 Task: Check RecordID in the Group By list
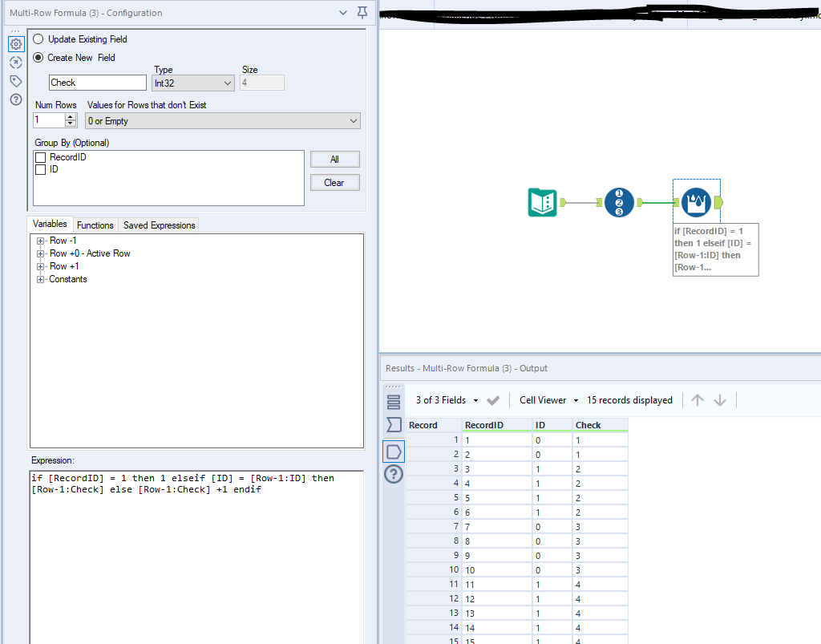pyautogui.click(x=40, y=157)
